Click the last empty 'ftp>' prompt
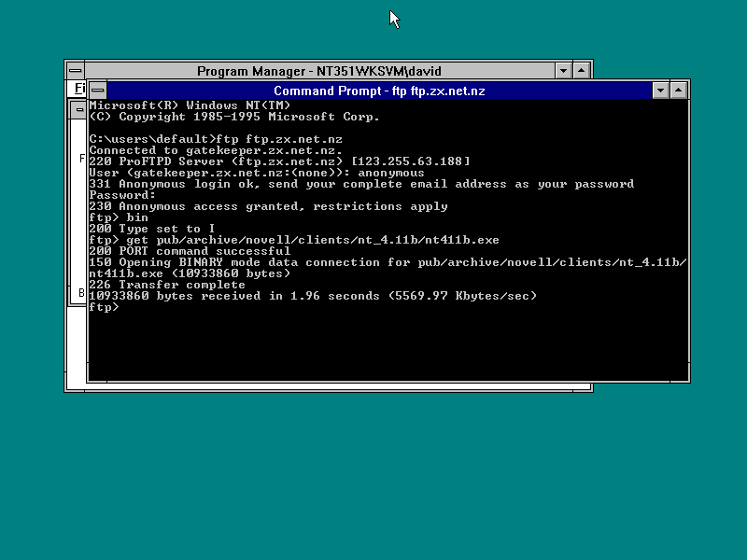This screenshot has width=747, height=560. coord(104,307)
